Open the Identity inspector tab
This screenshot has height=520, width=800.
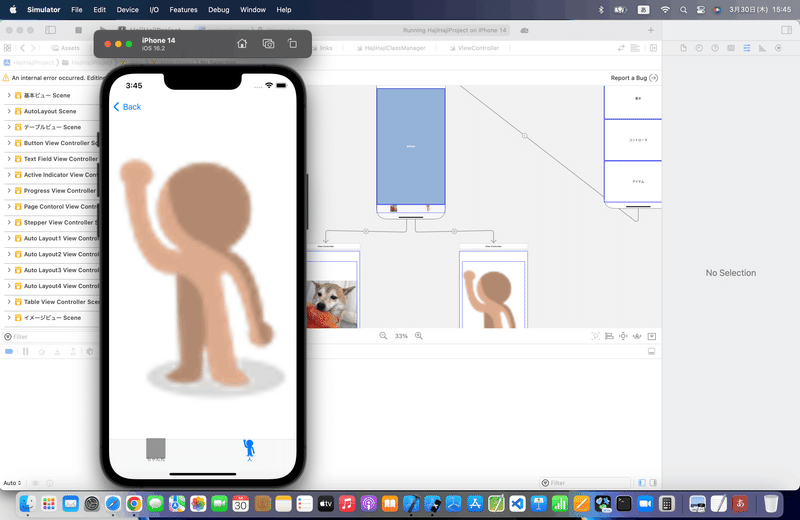coord(731,48)
